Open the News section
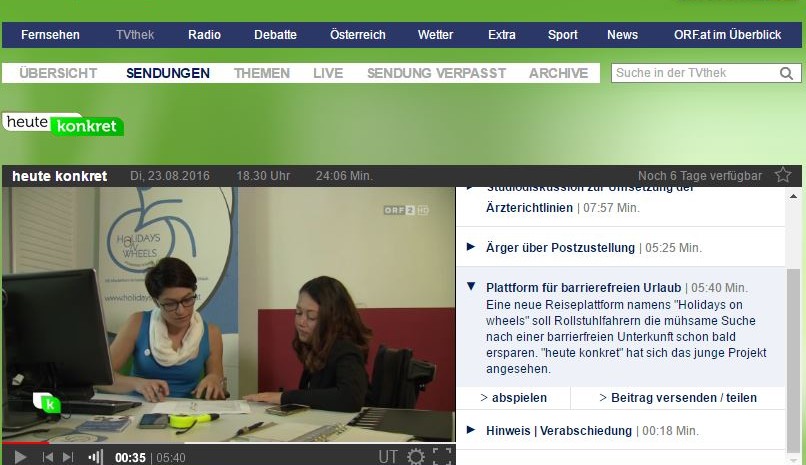Screen dimensions: 806x465 tap(622, 35)
